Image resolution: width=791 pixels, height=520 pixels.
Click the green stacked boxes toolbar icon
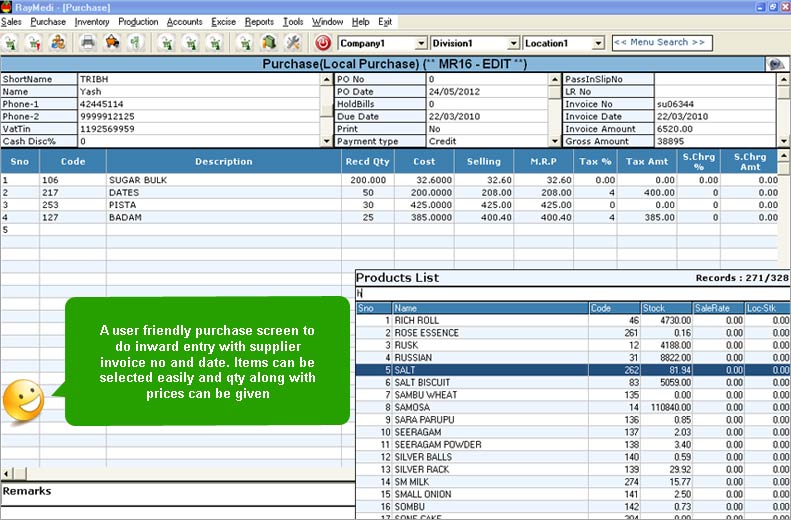269,43
